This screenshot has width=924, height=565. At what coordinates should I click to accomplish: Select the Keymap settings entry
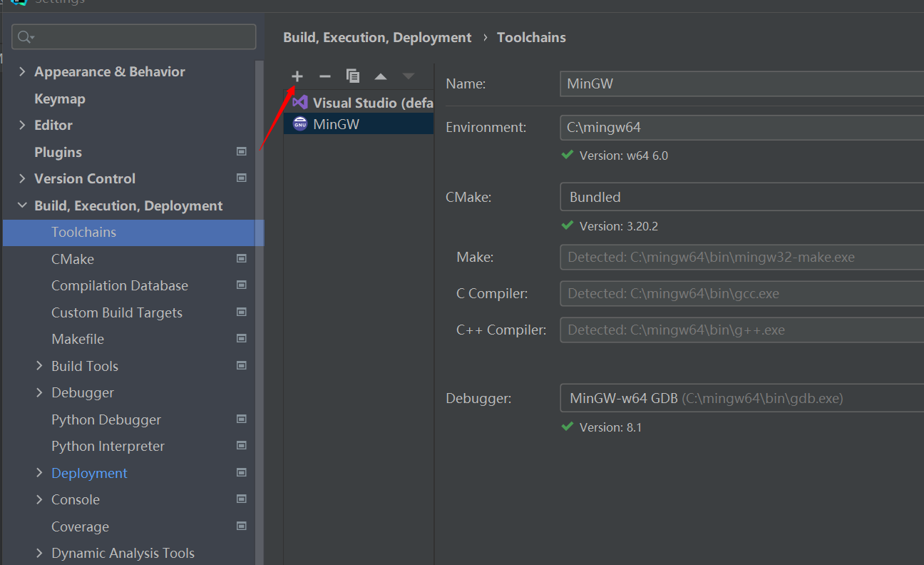coord(60,98)
